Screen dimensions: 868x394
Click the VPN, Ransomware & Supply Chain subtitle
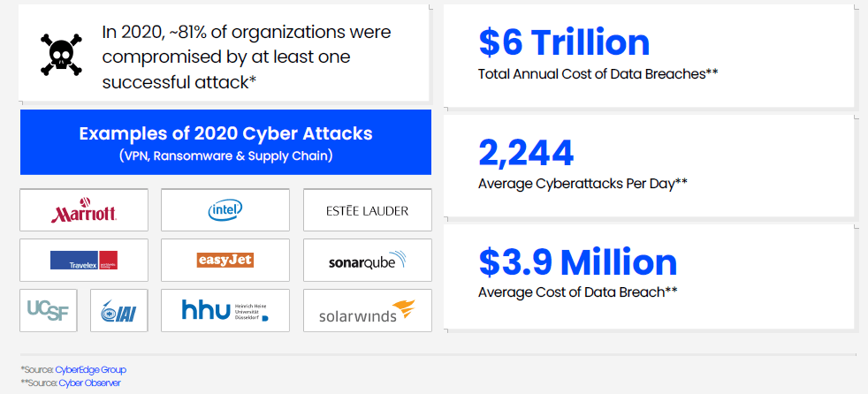pos(226,156)
